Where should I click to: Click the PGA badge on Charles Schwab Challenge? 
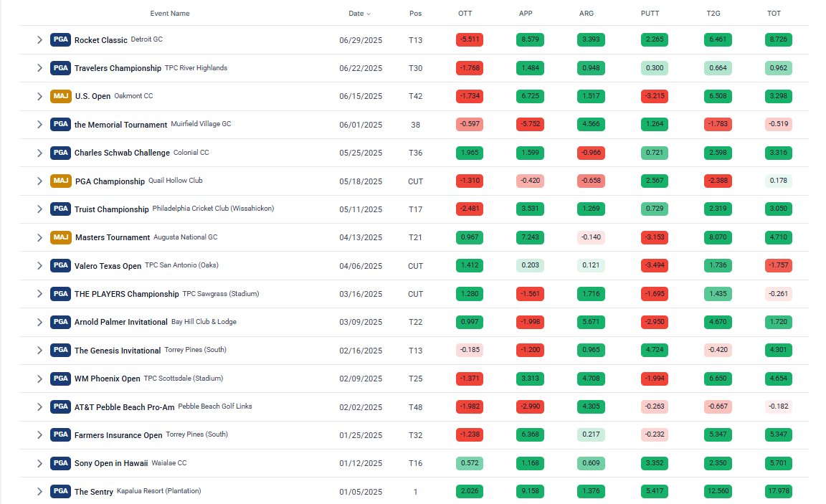60,152
